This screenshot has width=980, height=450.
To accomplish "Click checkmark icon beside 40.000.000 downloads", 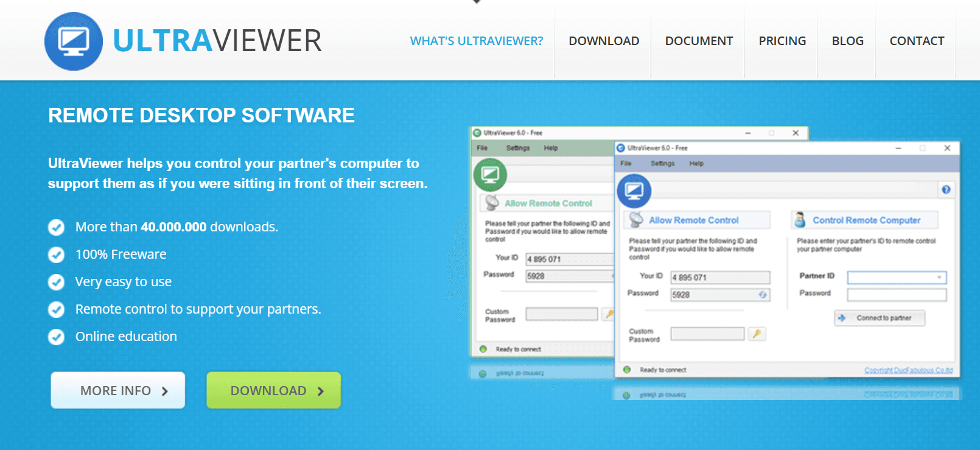I will pos(56,227).
